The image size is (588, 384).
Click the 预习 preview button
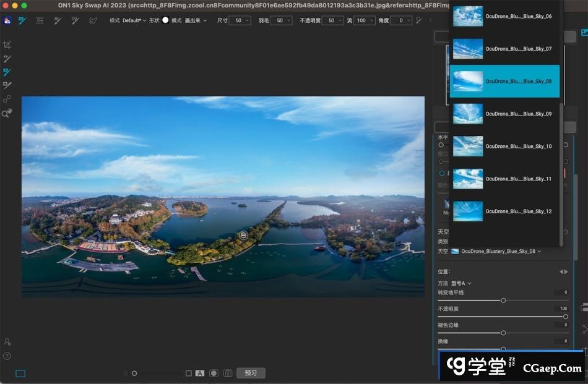click(251, 373)
